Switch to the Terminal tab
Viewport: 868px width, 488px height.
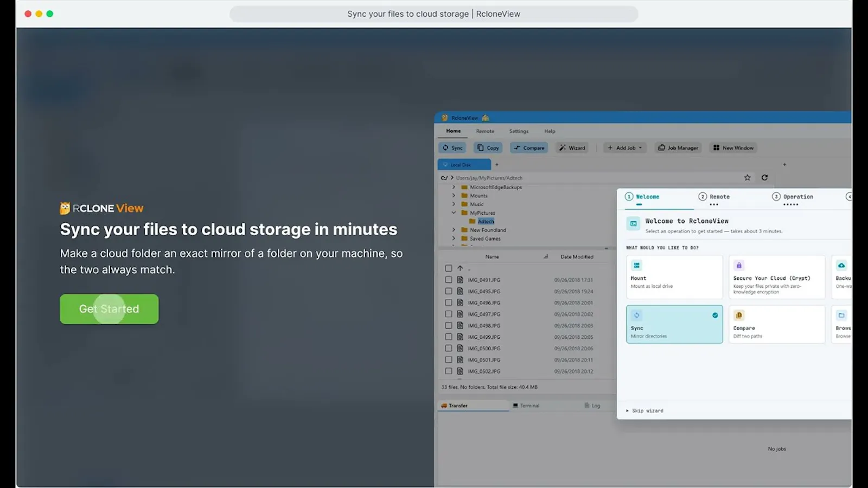click(526, 406)
